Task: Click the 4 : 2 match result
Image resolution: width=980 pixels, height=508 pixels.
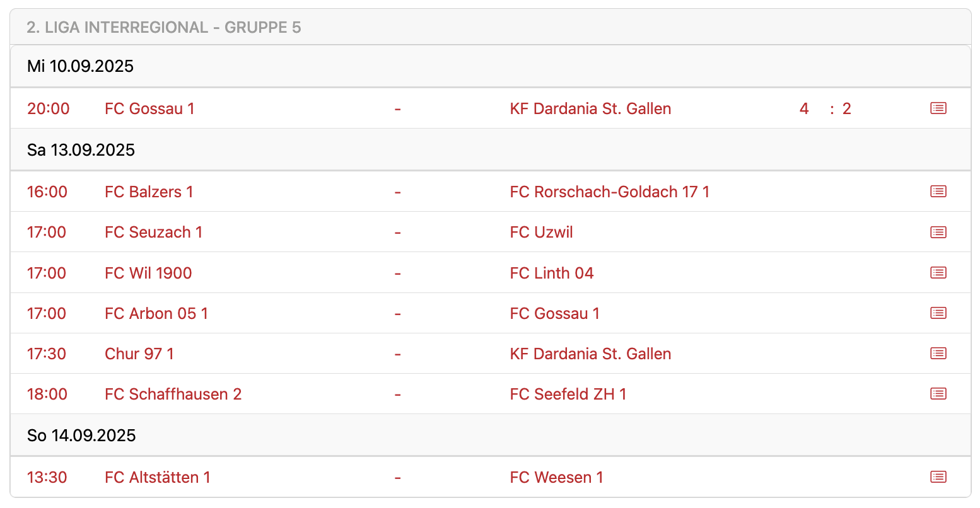Action: (x=825, y=108)
